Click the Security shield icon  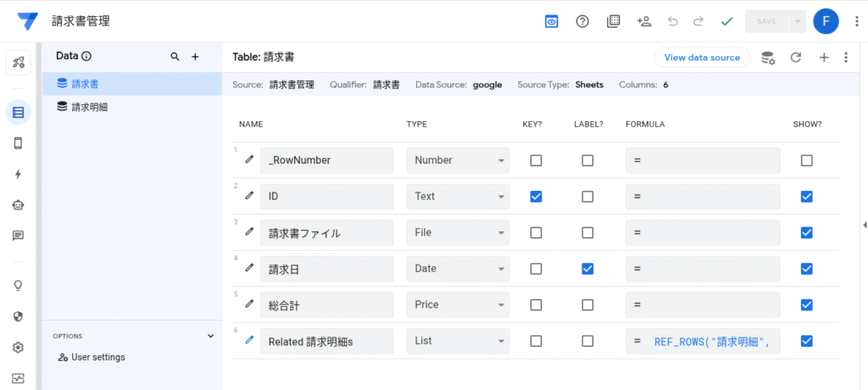(x=18, y=316)
